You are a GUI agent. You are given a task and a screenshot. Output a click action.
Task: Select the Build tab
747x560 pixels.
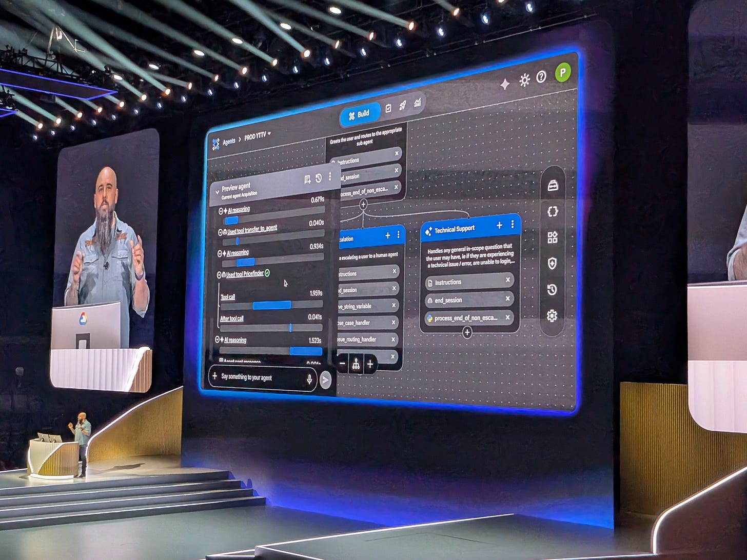point(359,114)
